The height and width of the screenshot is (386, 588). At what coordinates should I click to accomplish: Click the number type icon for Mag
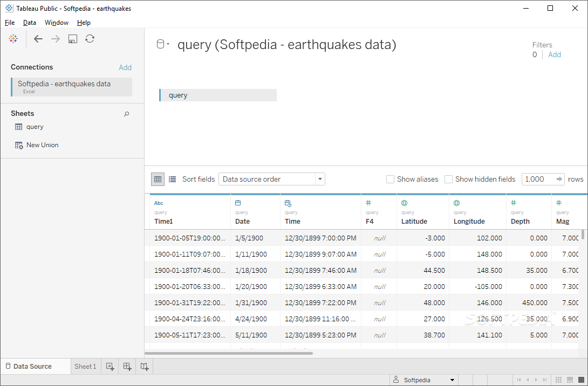[x=559, y=203]
